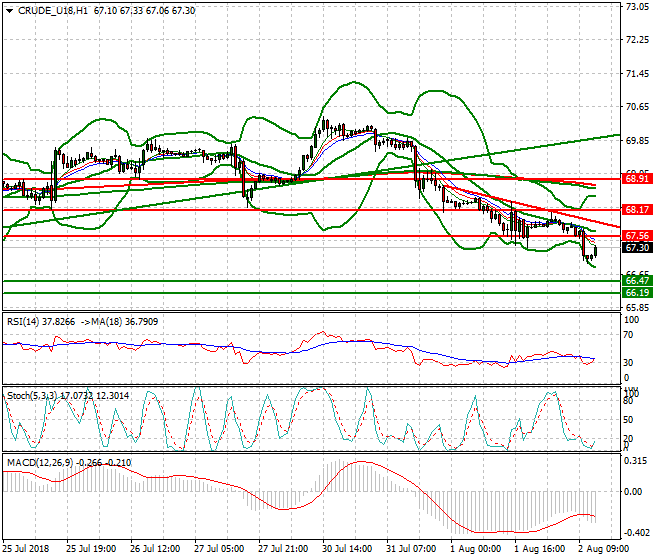Select the 68.17 resistance price label

pyautogui.click(x=637, y=210)
